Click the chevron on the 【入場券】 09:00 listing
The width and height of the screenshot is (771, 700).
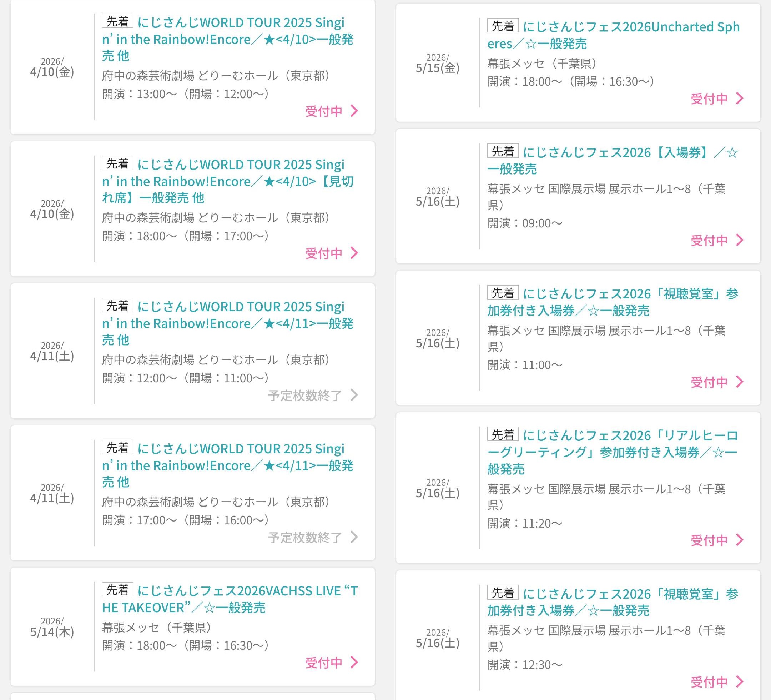740,240
